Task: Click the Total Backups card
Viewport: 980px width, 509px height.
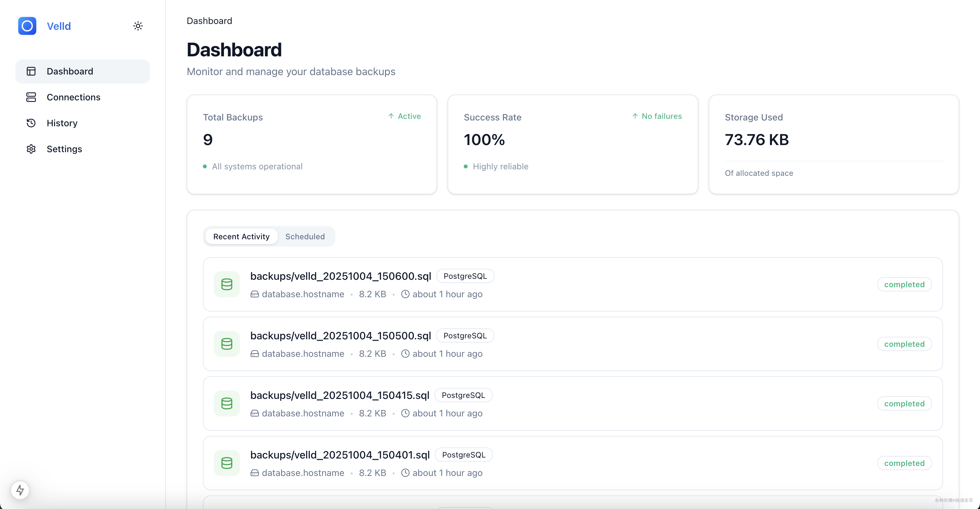Action: click(x=311, y=144)
